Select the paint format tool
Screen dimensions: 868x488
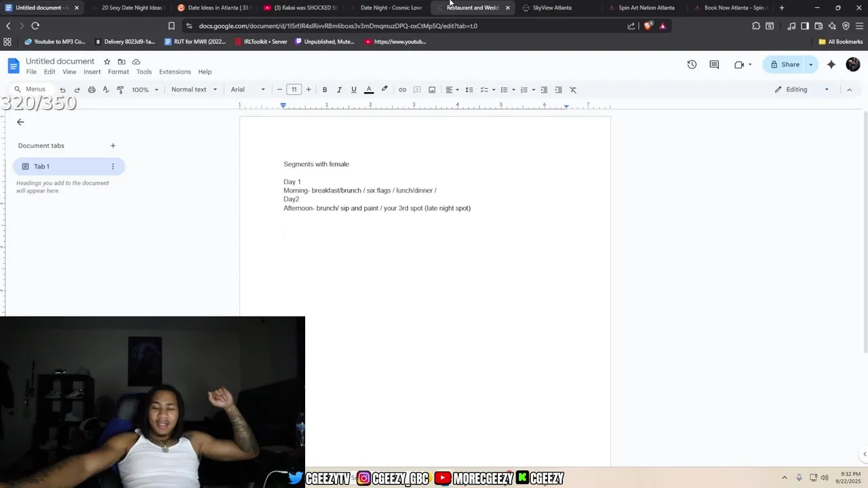(120, 89)
